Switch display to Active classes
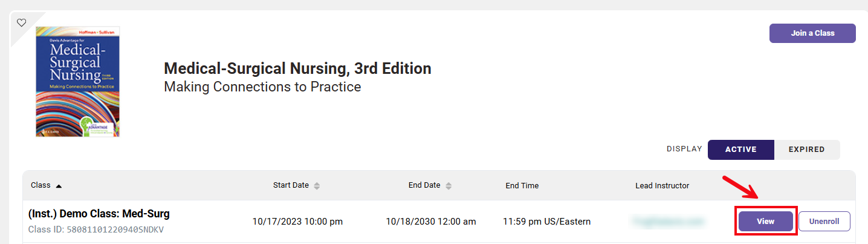This screenshot has height=244, width=868. click(x=740, y=150)
